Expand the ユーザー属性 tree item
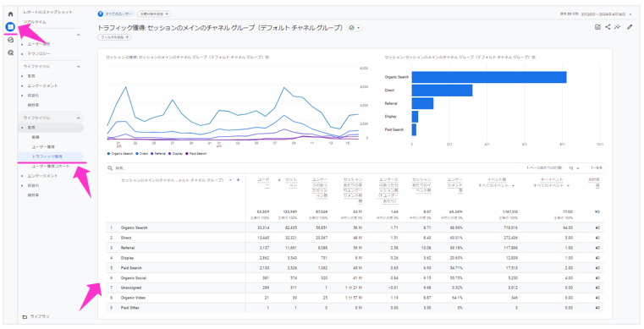644x329 pixels. (x=23, y=44)
